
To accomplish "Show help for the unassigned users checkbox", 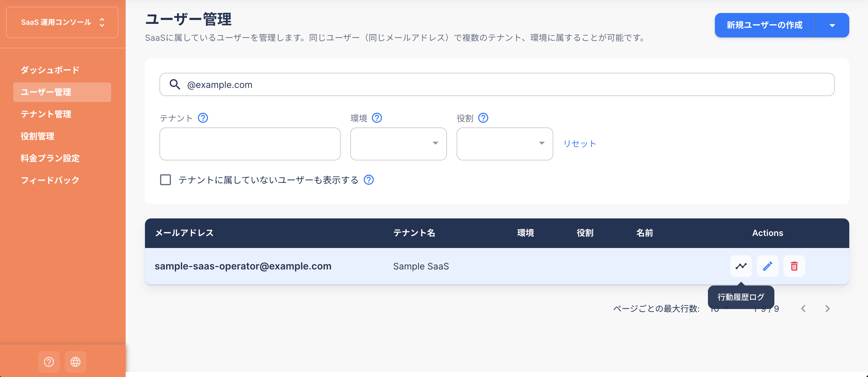I will point(369,180).
